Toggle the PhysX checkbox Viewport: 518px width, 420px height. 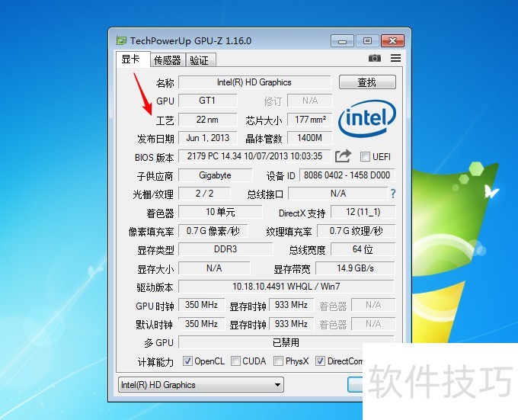pyautogui.click(x=279, y=361)
